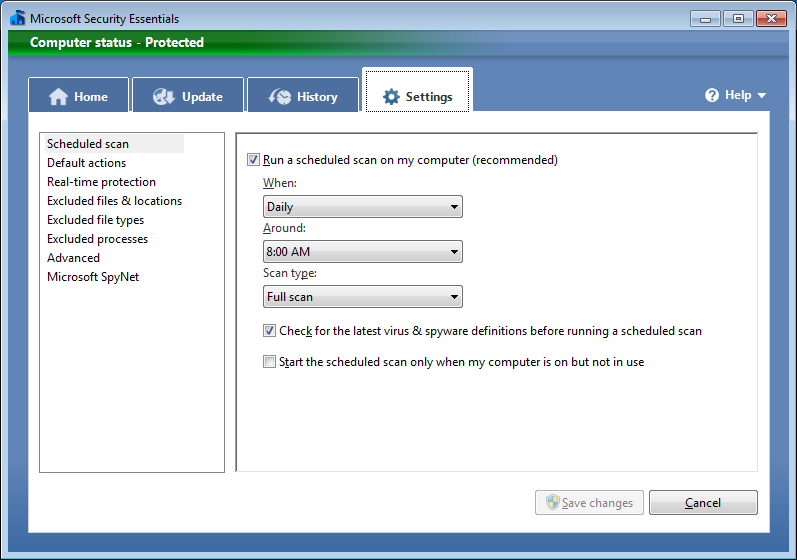Enable Start scan only when computer not in use
Viewport: 797px width, 560px height.
[x=269, y=362]
